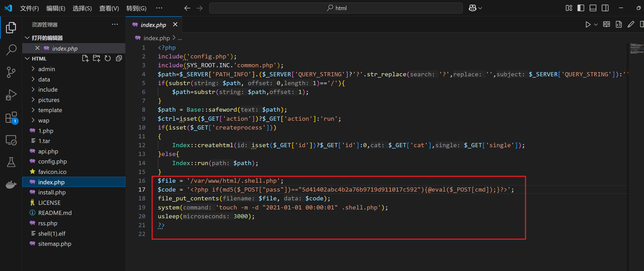Open 1.php in explorer
The image size is (644, 271).
74,131
